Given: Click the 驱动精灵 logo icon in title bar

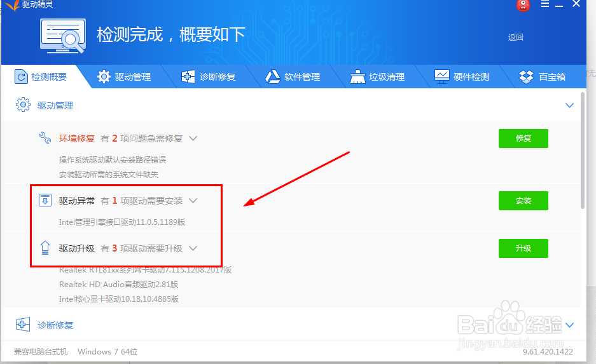Looking at the screenshot, I should pyautogui.click(x=11, y=5).
